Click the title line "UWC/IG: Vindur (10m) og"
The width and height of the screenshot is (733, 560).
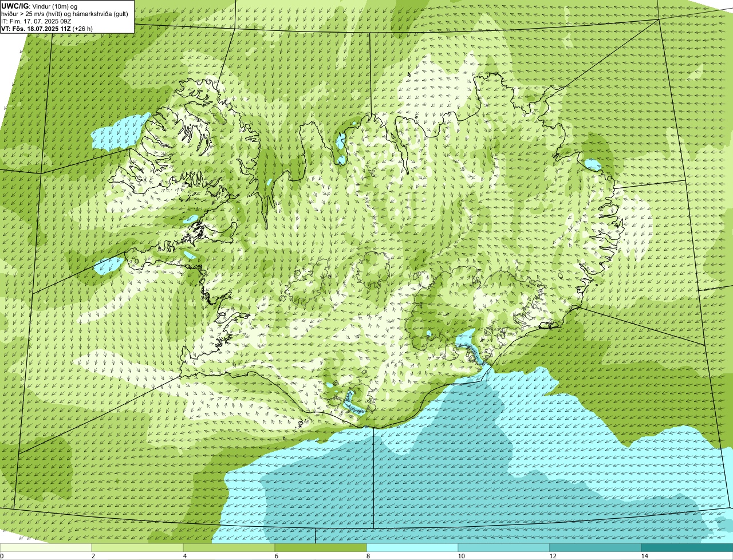(39, 5)
